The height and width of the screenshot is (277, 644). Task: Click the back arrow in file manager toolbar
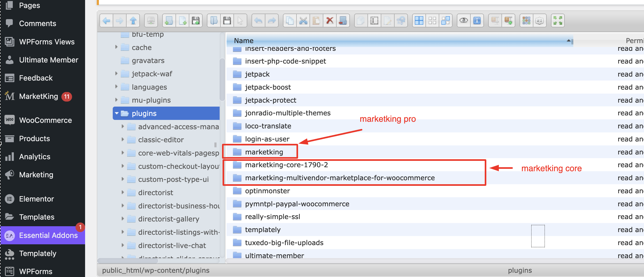click(x=107, y=20)
